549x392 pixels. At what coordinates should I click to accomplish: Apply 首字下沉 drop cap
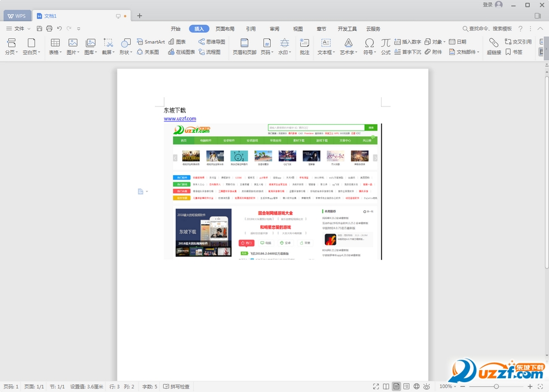407,52
